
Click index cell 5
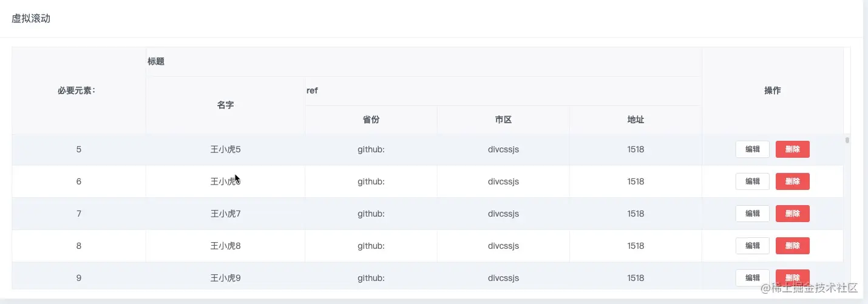[79, 149]
